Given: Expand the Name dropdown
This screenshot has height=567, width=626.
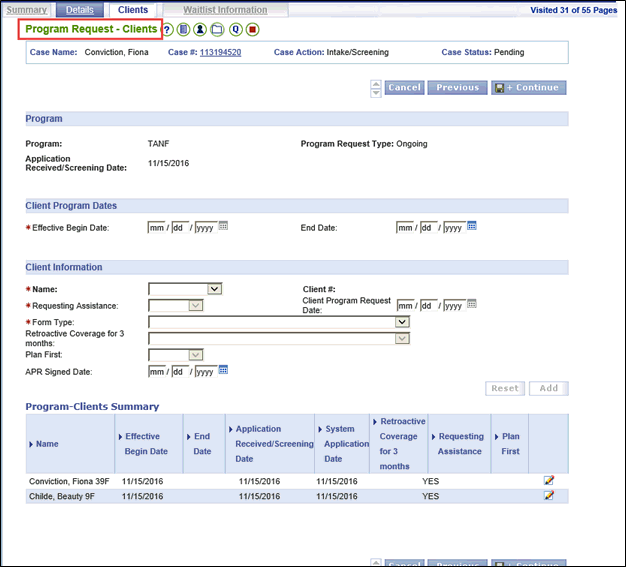Looking at the screenshot, I should tap(214, 289).
